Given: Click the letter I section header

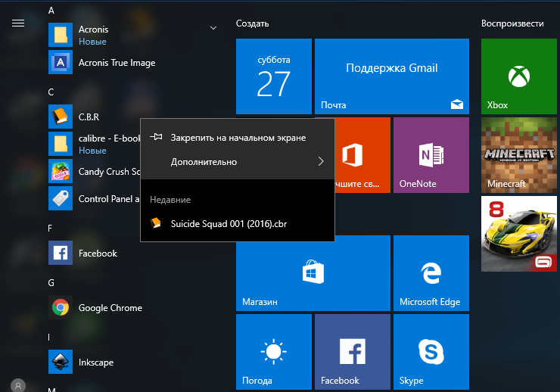Looking at the screenshot, I should (x=49, y=337).
